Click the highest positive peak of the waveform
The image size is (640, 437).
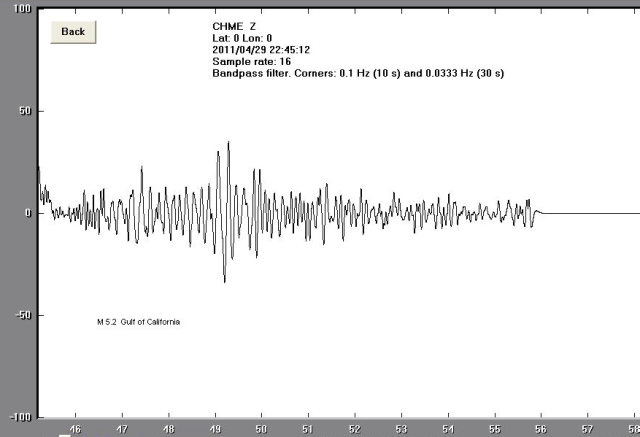tap(229, 143)
